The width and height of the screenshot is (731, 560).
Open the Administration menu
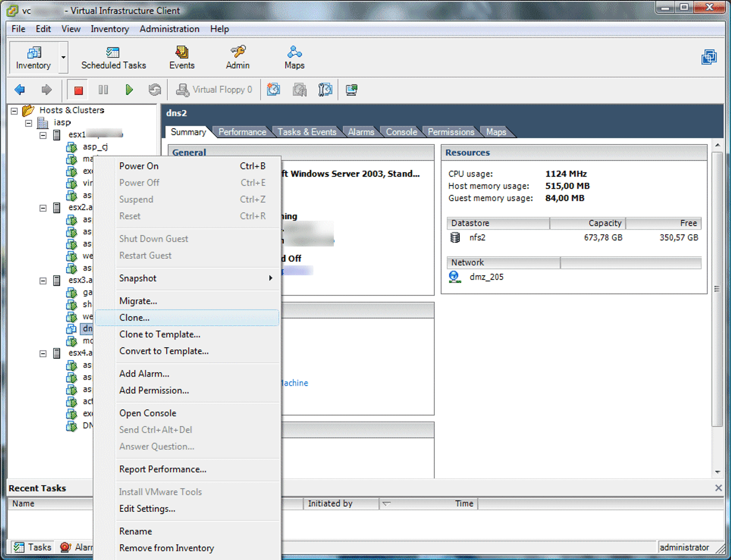pyautogui.click(x=170, y=29)
